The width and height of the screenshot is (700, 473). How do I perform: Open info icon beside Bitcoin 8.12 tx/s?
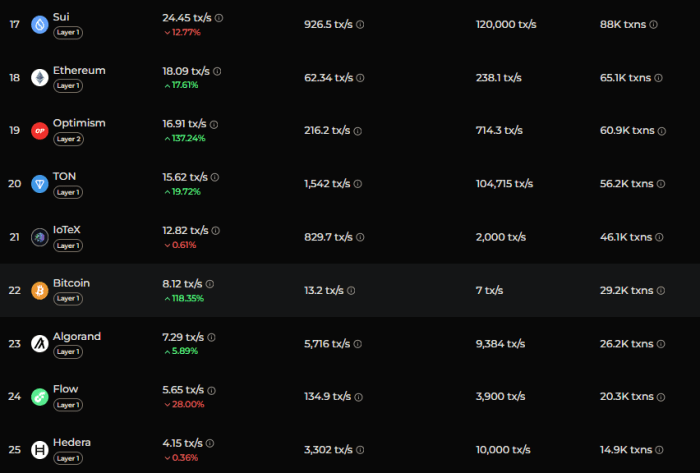click(x=210, y=284)
